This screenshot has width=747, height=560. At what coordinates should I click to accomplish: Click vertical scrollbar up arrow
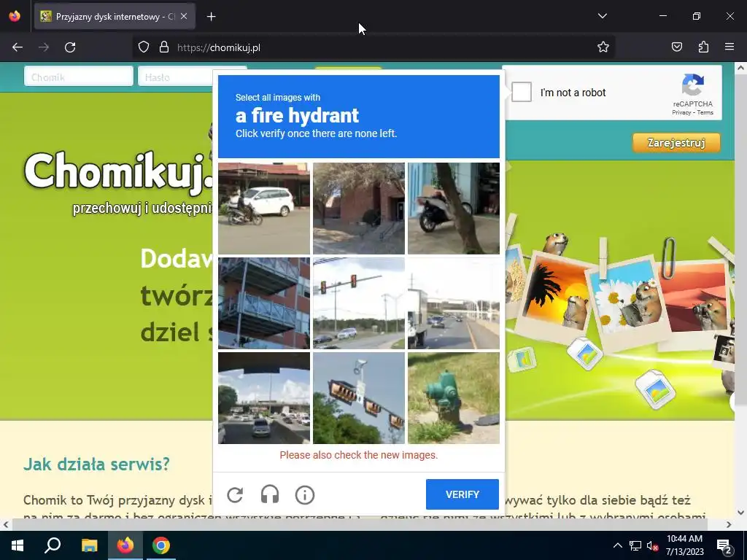[x=740, y=68]
